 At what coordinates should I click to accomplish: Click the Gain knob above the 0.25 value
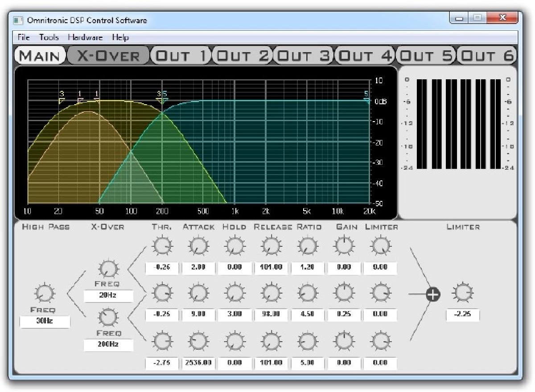point(344,293)
